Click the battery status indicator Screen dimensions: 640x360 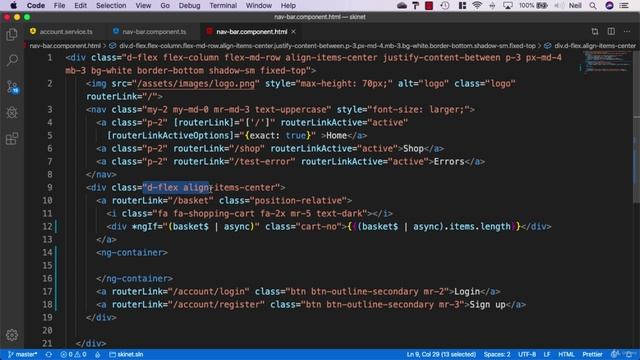(x=533, y=5)
